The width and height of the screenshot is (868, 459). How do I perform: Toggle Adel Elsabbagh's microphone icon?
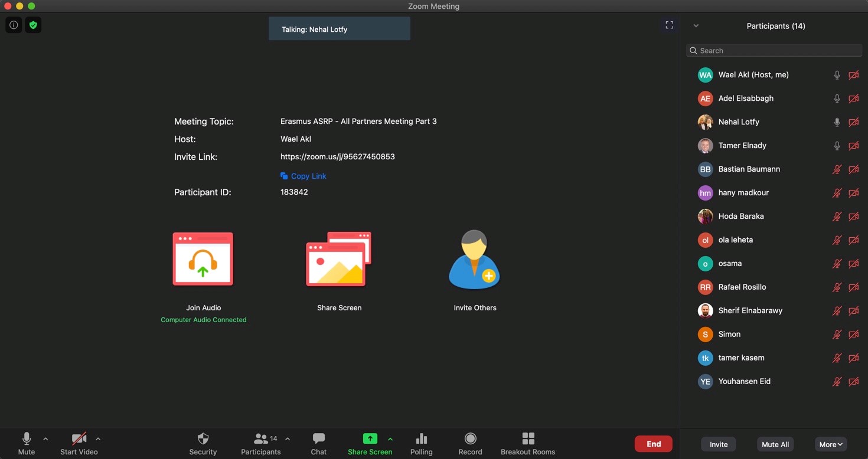tap(837, 99)
